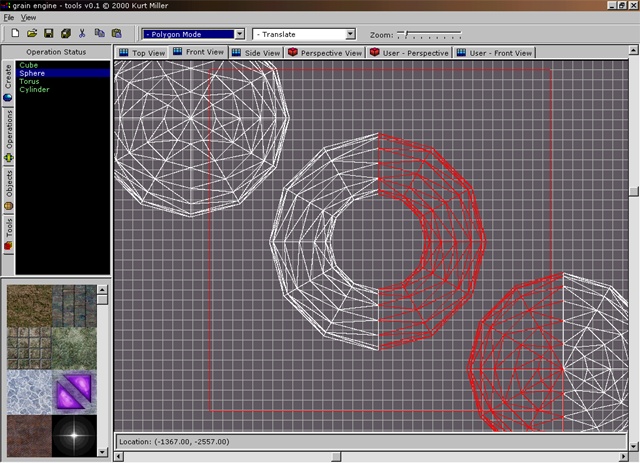Open the Perspective View tab
The image size is (640, 463).
point(325,53)
